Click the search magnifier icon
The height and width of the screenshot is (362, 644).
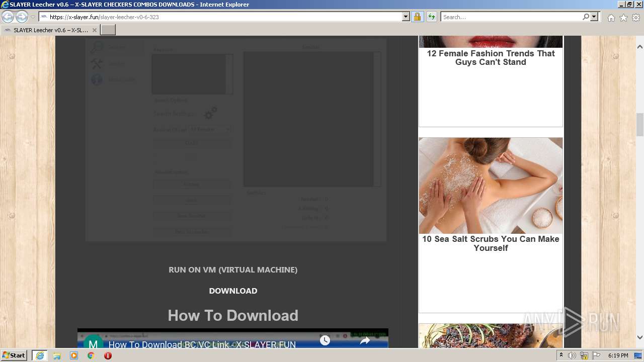tap(586, 17)
